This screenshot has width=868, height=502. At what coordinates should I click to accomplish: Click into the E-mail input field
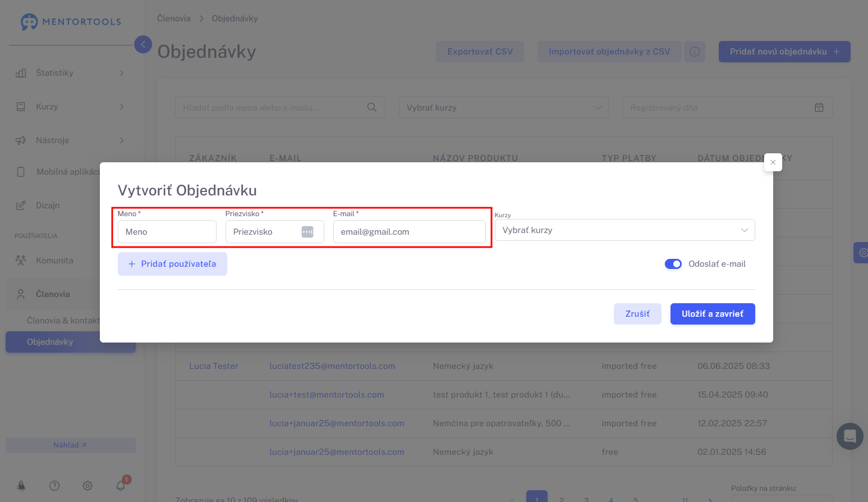coord(409,232)
